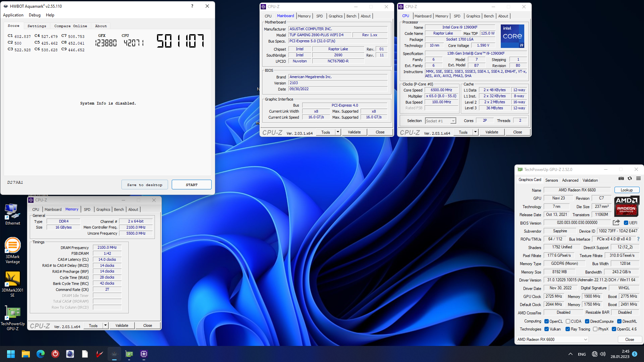The height and width of the screenshot is (362, 644).
Task: Switch to CPU-Z via its taskbar icon
Action: (144, 354)
